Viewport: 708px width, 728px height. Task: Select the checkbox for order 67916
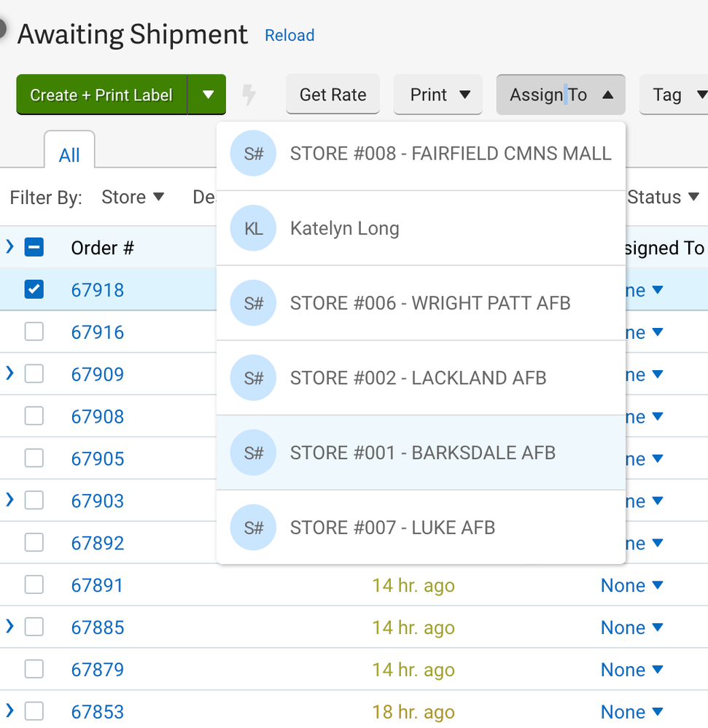click(x=34, y=332)
